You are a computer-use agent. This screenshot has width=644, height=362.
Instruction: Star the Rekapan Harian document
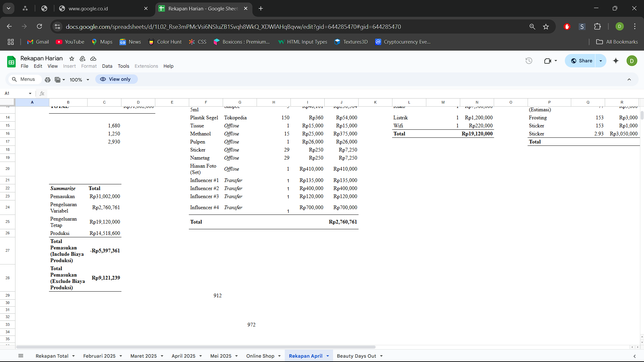(72, 59)
